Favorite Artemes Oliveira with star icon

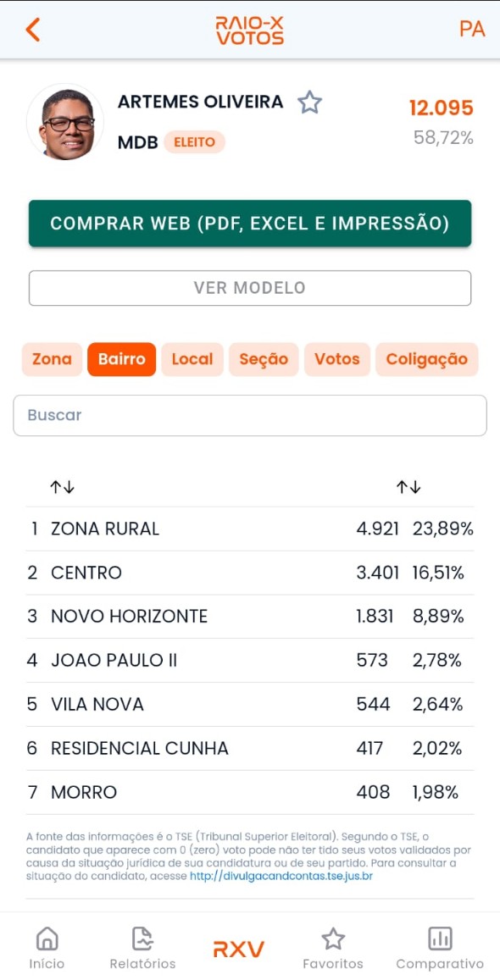pyautogui.click(x=309, y=102)
